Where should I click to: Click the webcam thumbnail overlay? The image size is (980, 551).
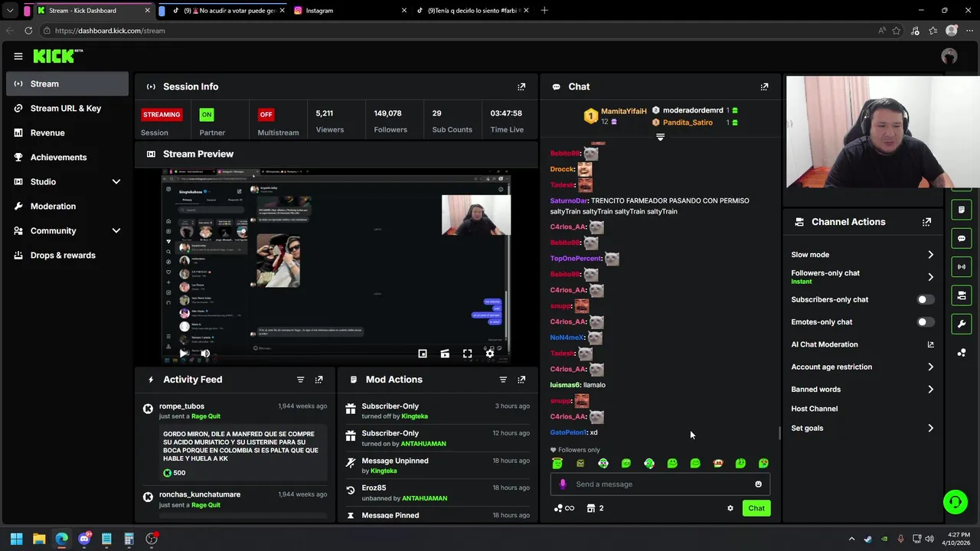(883, 132)
